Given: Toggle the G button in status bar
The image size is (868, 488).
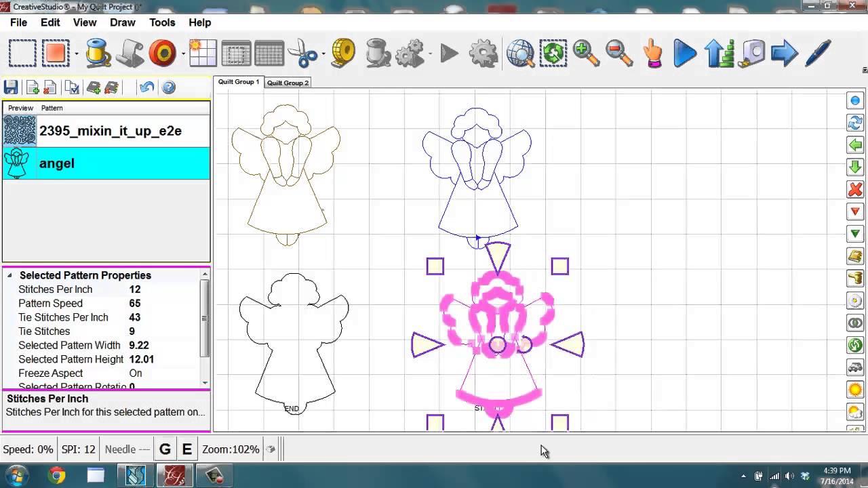Looking at the screenshot, I should (165, 449).
